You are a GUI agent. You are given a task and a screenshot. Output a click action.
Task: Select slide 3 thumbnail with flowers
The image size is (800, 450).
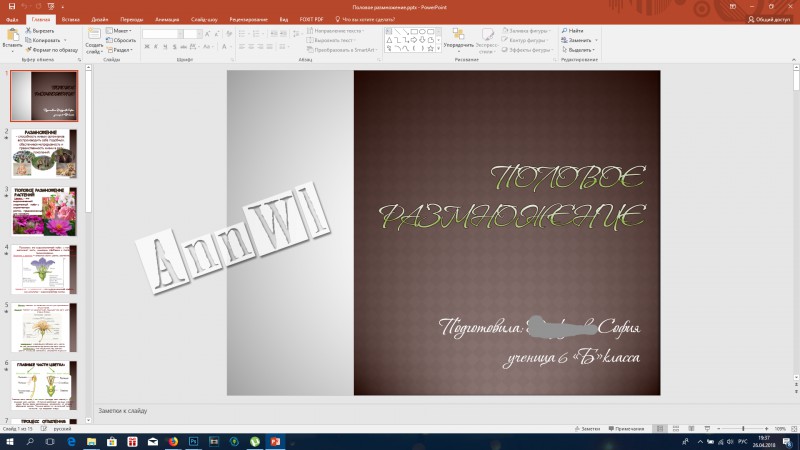coord(44,211)
